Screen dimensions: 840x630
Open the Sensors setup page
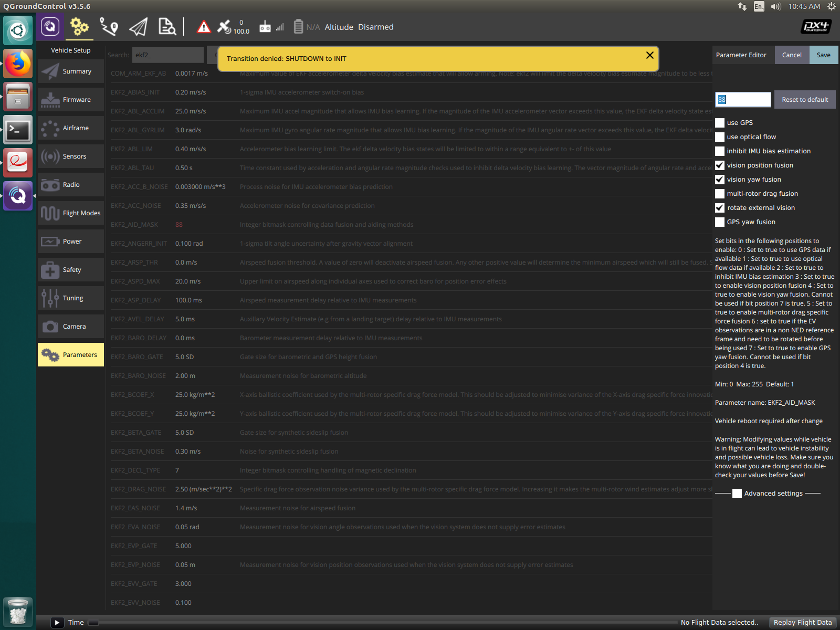tap(70, 156)
